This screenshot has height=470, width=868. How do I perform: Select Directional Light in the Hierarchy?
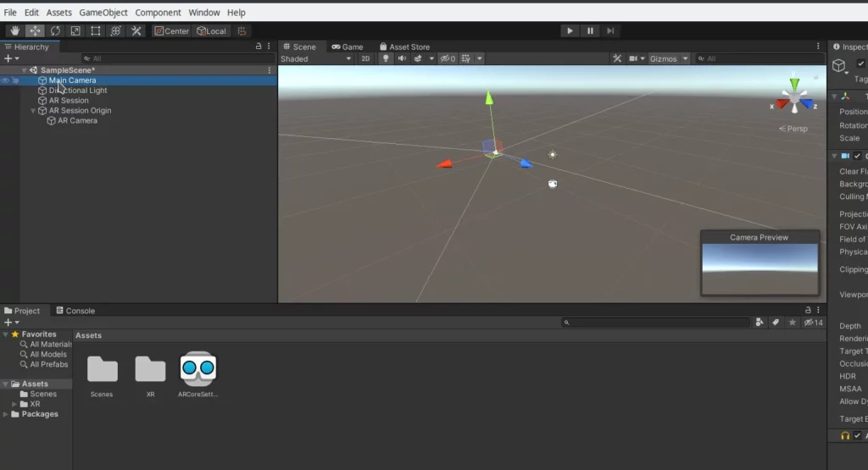click(x=77, y=90)
